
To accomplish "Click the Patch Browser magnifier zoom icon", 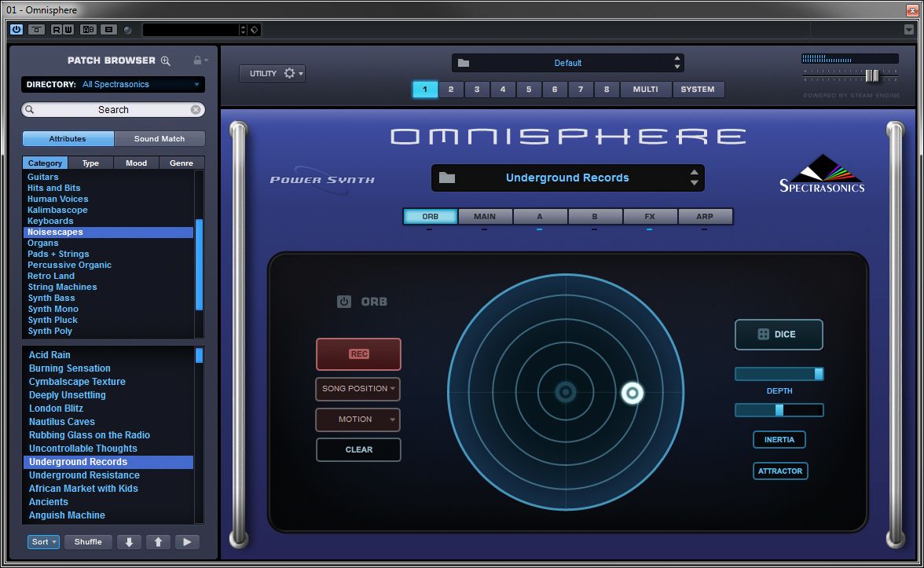I will coord(166,60).
